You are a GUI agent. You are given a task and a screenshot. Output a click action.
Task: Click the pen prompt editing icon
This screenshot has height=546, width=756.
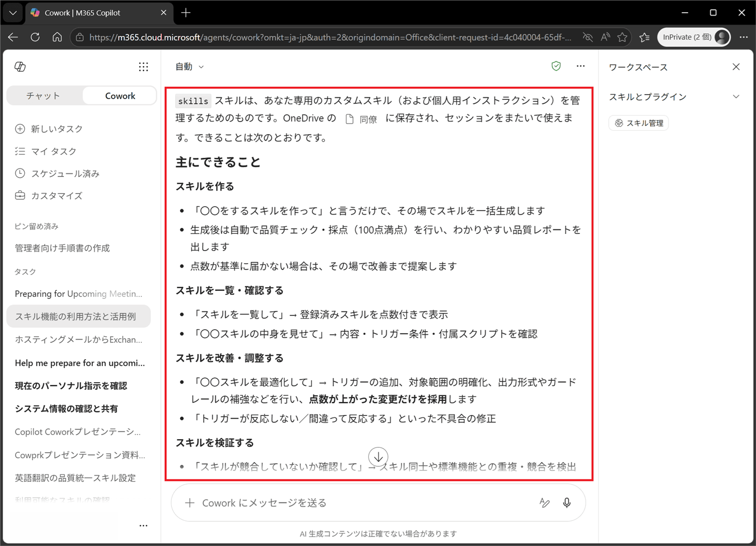coord(544,503)
